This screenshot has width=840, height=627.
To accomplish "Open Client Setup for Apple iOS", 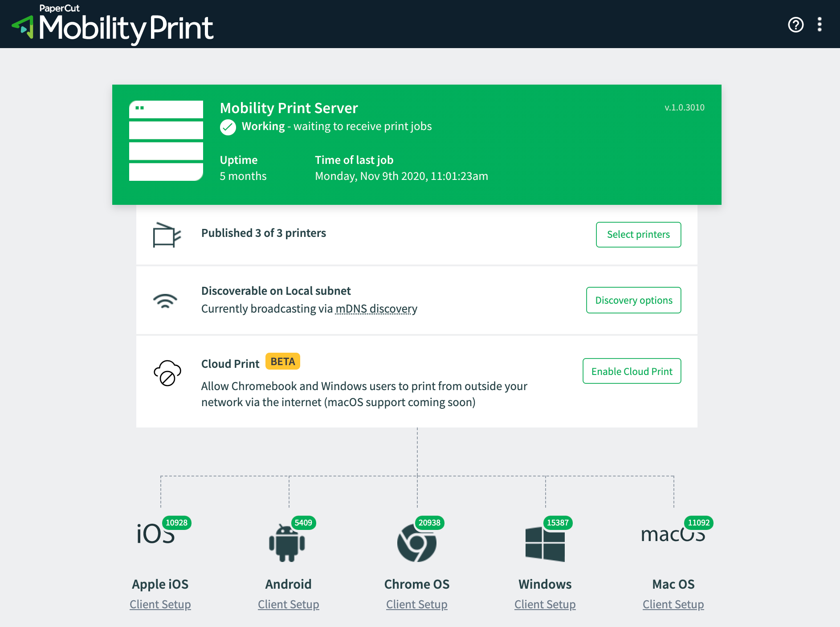I will pos(160,604).
